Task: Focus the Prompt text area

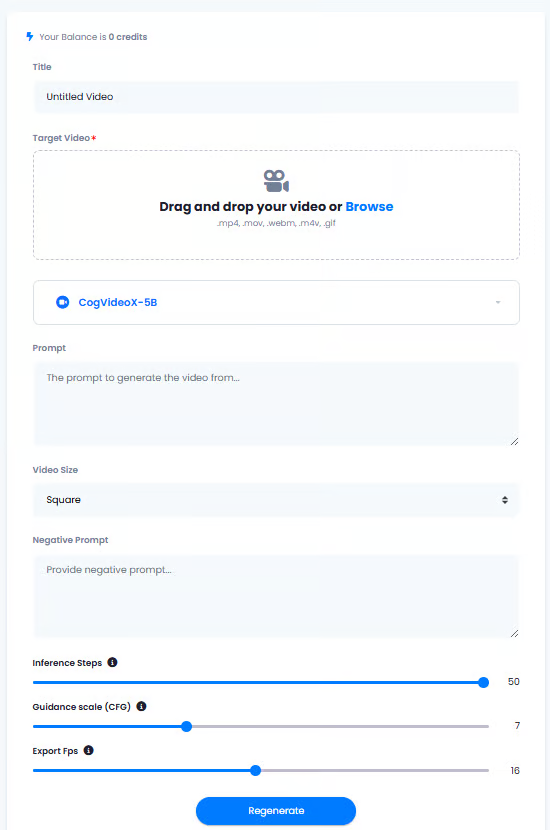Action: click(x=276, y=404)
